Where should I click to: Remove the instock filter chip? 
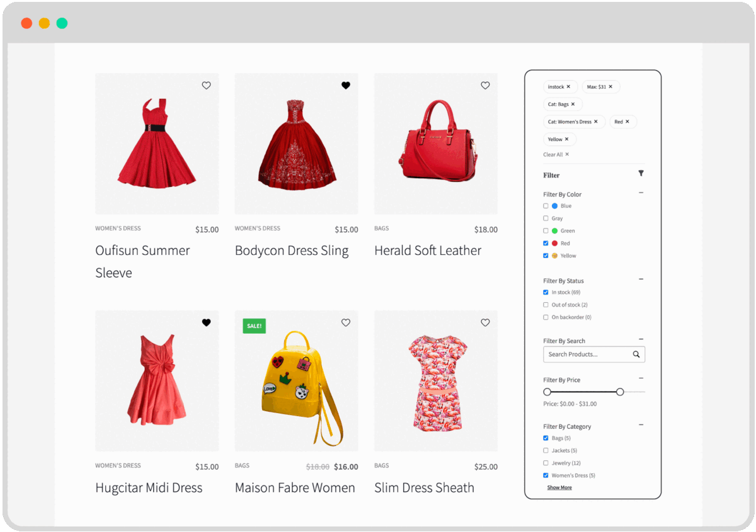point(568,87)
